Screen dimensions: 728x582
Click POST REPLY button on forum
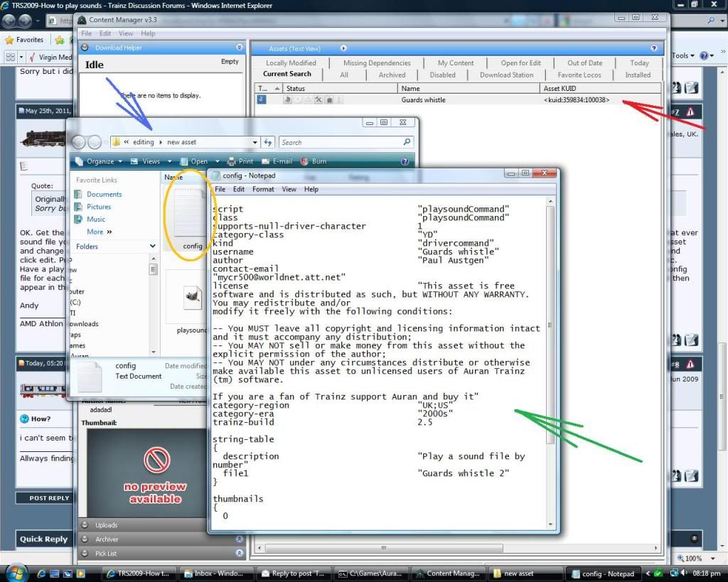coord(49,498)
